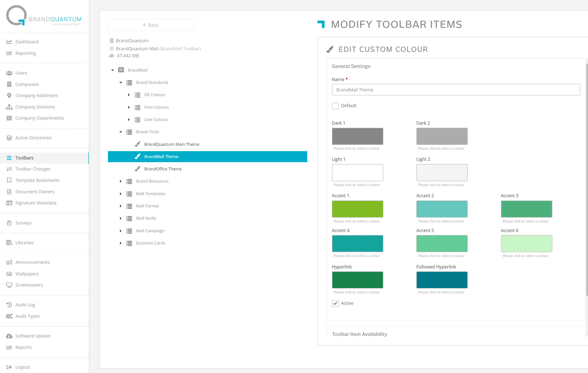The width and height of the screenshot is (588, 373).
Task: Click the Company Departments grid icon
Action: (9, 118)
